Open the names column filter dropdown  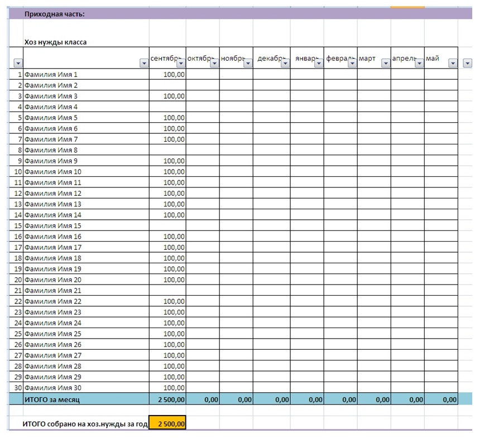(x=144, y=63)
